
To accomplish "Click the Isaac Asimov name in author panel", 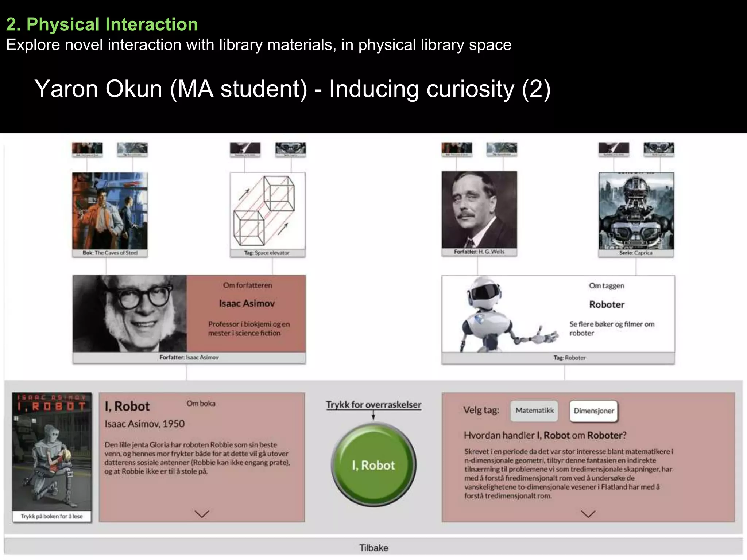I will pyautogui.click(x=247, y=303).
